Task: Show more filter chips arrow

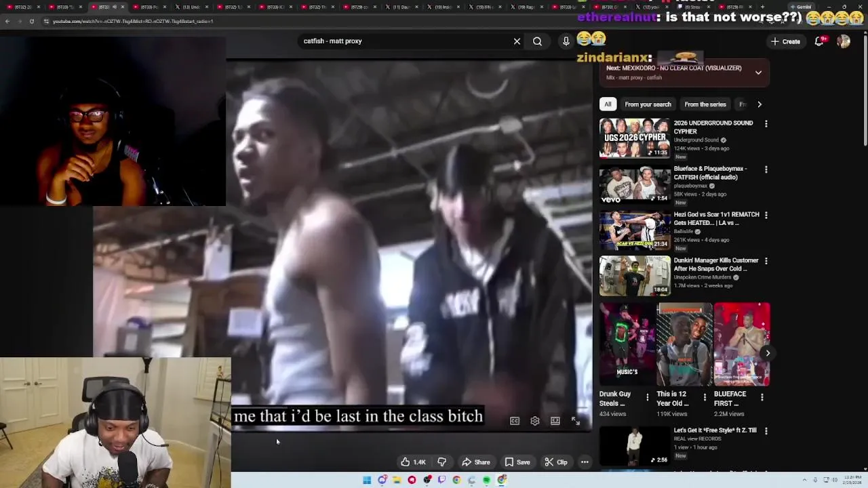Action: point(759,104)
